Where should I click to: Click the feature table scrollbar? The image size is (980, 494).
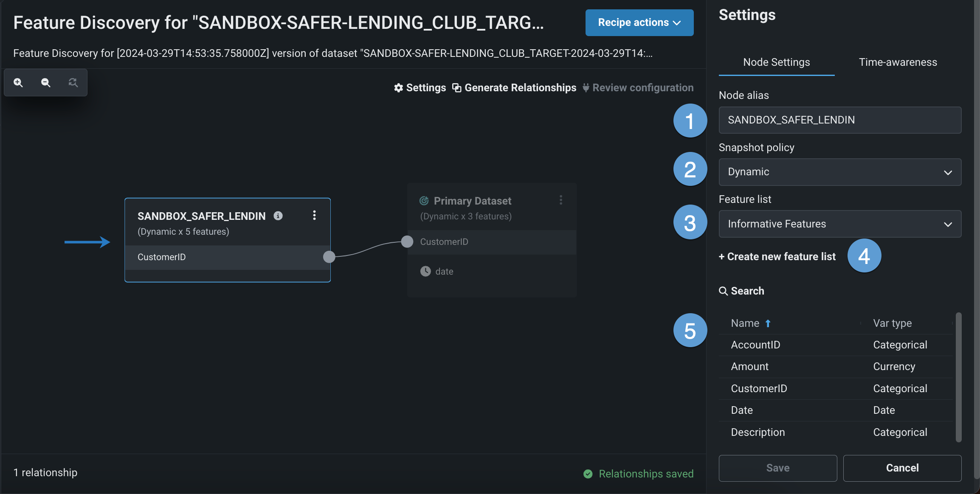pyautogui.click(x=958, y=377)
